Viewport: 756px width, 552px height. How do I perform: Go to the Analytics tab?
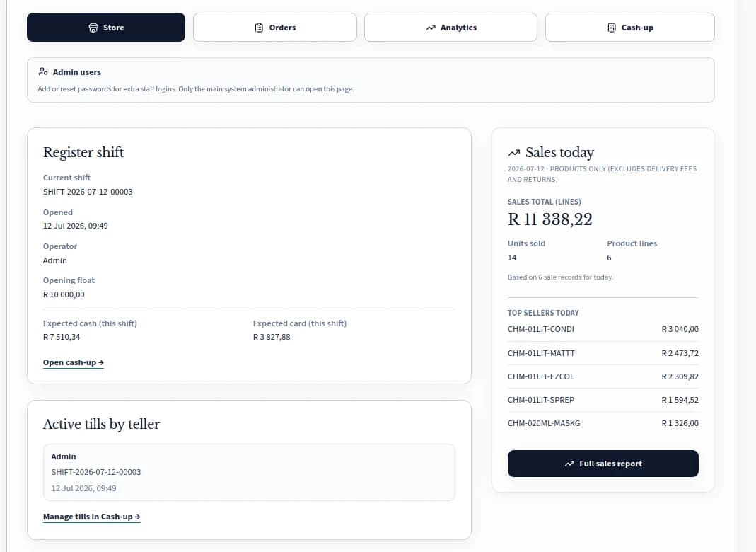tap(450, 28)
